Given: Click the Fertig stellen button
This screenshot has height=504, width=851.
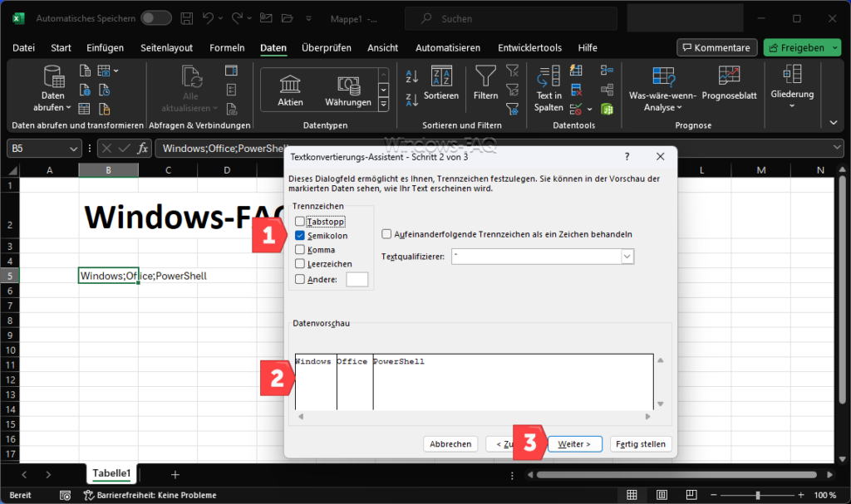Looking at the screenshot, I should point(641,443).
